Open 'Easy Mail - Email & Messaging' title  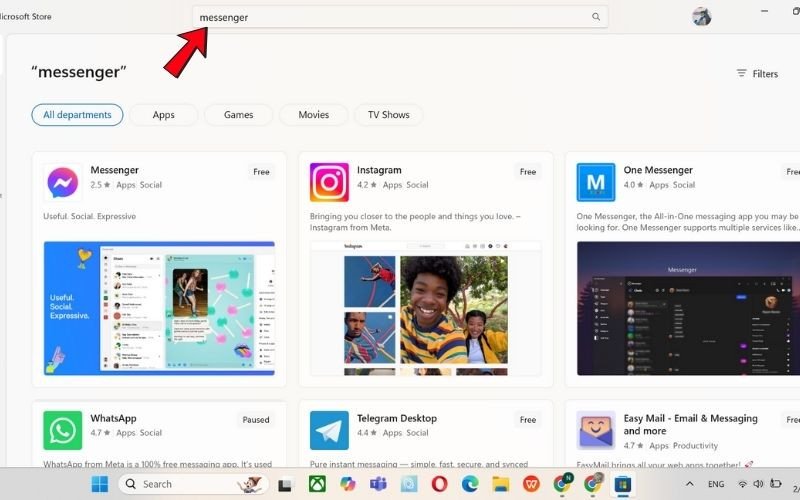click(690, 424)
